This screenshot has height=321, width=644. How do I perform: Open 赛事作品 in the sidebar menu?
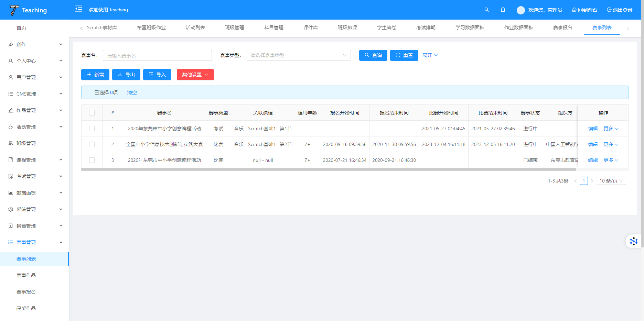[26, 275]
